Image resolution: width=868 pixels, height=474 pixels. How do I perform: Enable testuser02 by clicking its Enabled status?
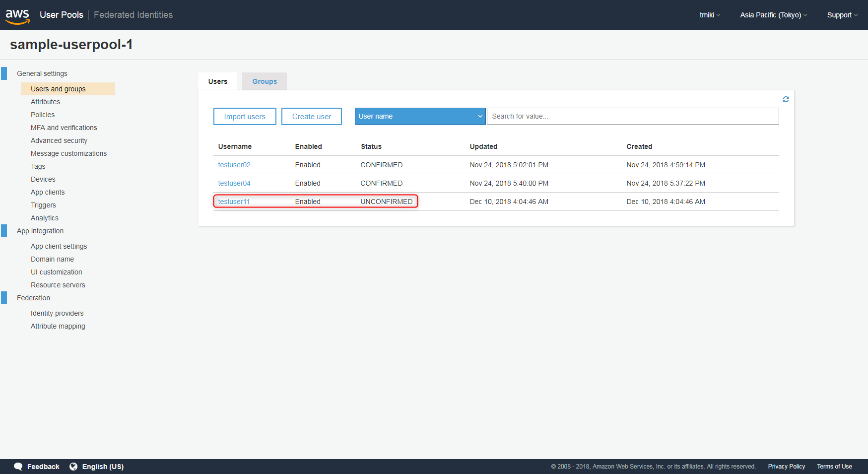(x=308, y=165)
